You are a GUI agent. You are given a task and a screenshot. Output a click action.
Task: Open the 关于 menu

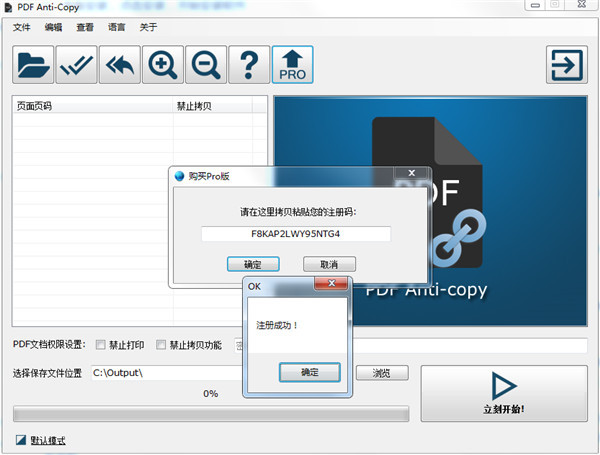click(x=148, y=27)
